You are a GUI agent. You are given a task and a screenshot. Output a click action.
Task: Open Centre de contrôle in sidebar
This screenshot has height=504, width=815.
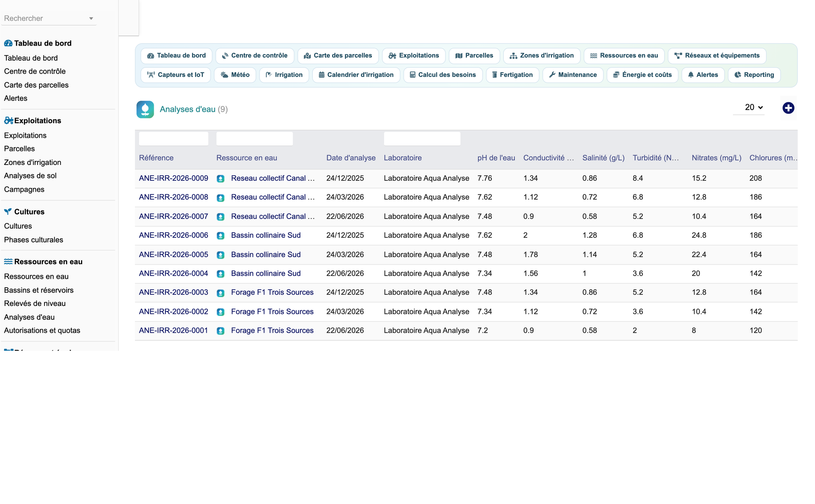35,71
